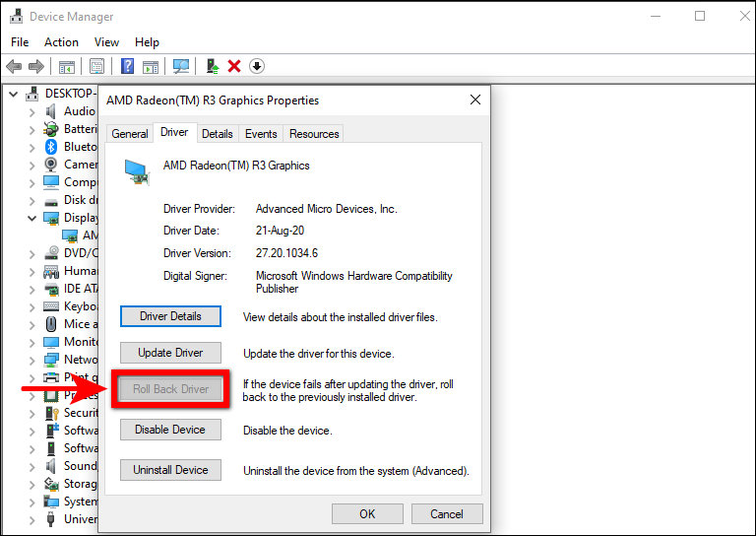
Task: Select the Cameras webcam icon
Action: point(50,165)
